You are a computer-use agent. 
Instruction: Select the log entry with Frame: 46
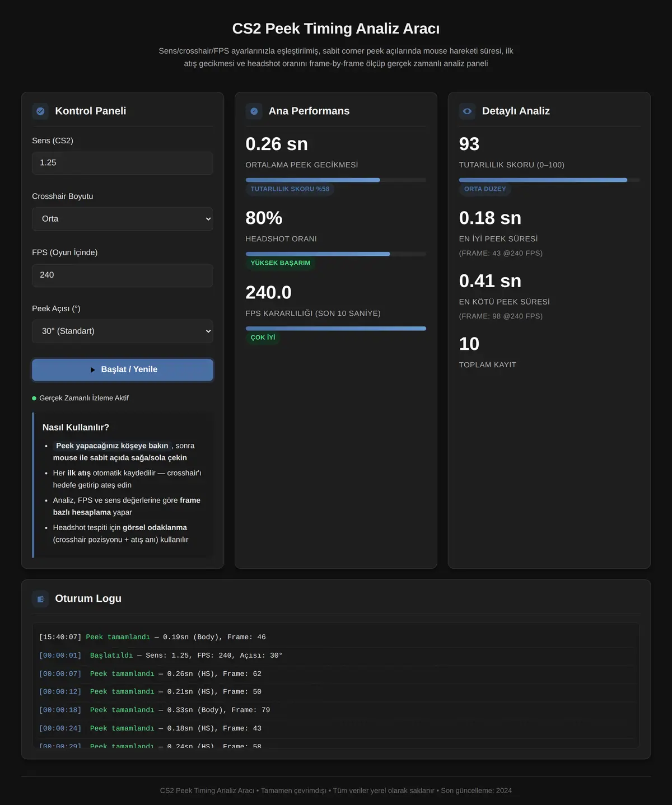coord(336,637)
